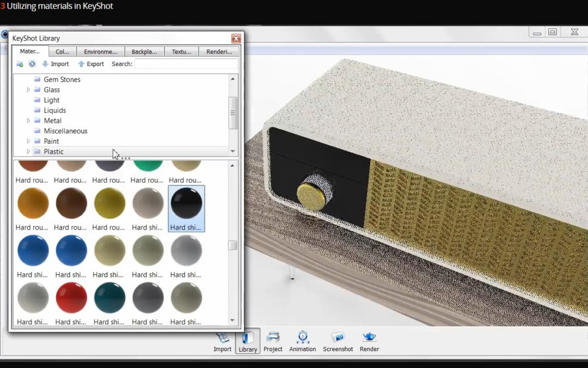Expand the Glass folder
The width and height of the screenshot is (588, 368).
(x=28, y=90)
